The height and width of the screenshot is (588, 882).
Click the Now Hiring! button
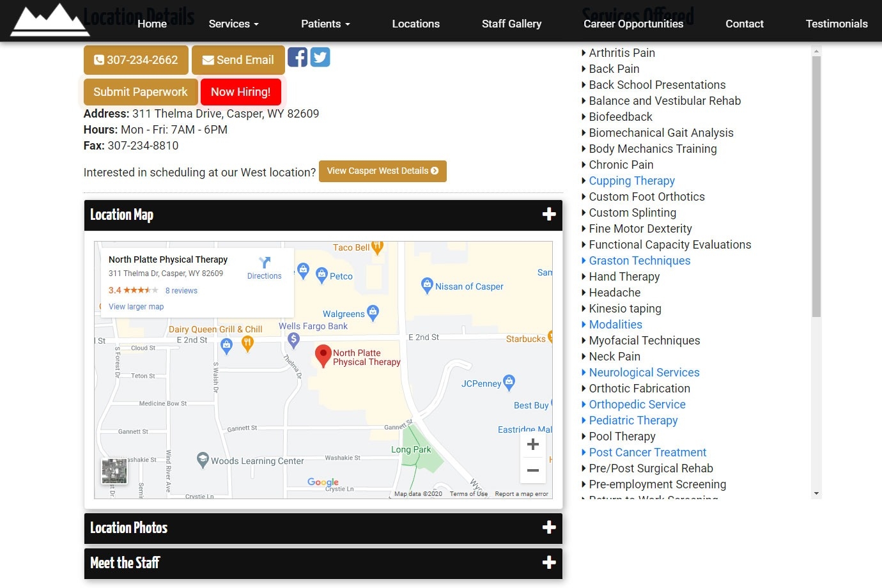pos(241,92)
